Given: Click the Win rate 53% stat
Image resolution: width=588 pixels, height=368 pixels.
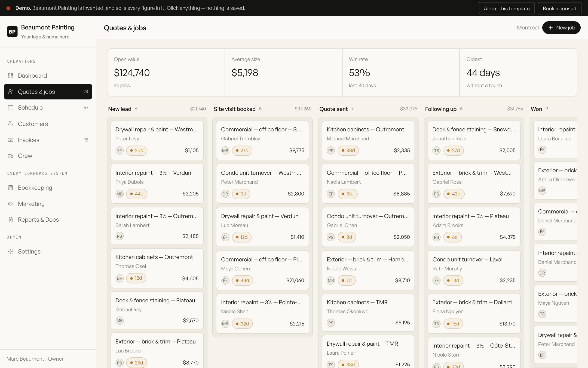Looking at the screenshot, I should coord(401,72).
